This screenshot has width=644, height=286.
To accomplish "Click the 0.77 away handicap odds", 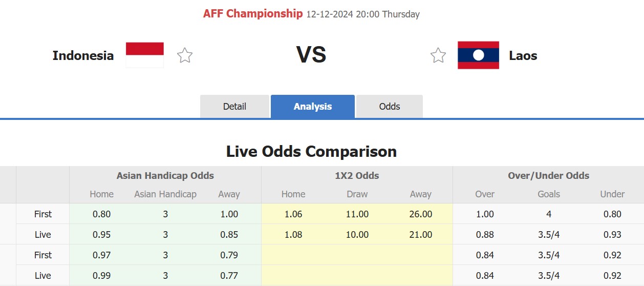I will [x=229, y=276].
